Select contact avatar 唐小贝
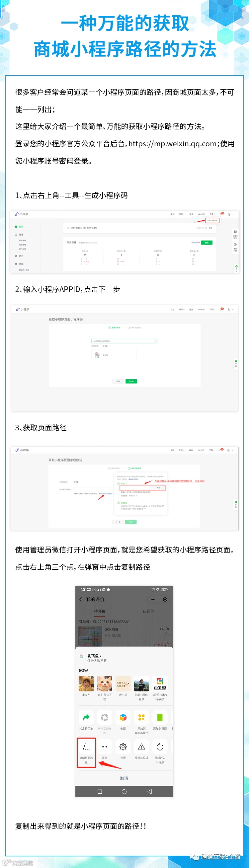This screenshot has width=249, height=868. 123,684
